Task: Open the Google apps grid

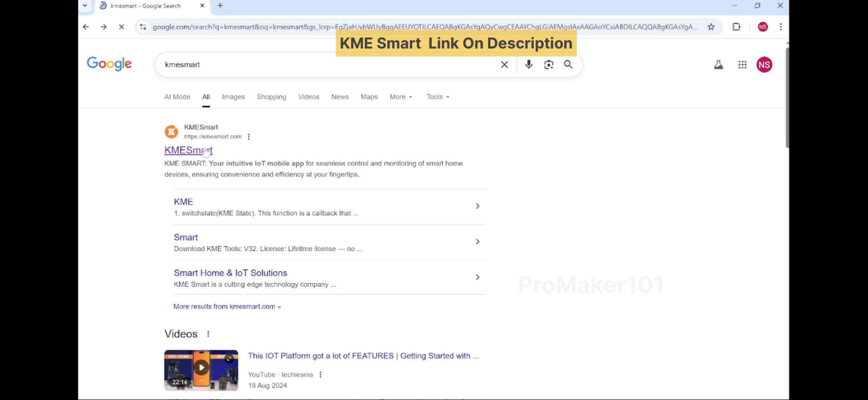Action: [x=742, y=64]
